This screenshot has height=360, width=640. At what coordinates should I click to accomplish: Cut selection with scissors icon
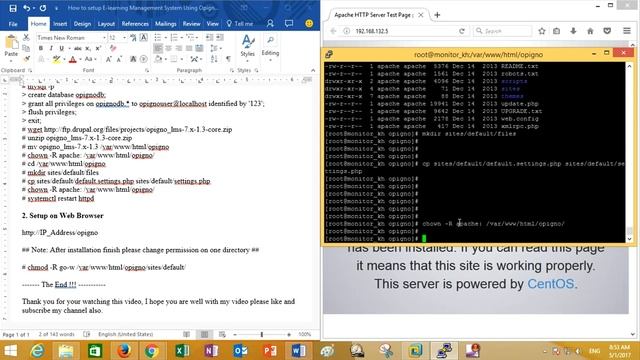pos(27,38)
